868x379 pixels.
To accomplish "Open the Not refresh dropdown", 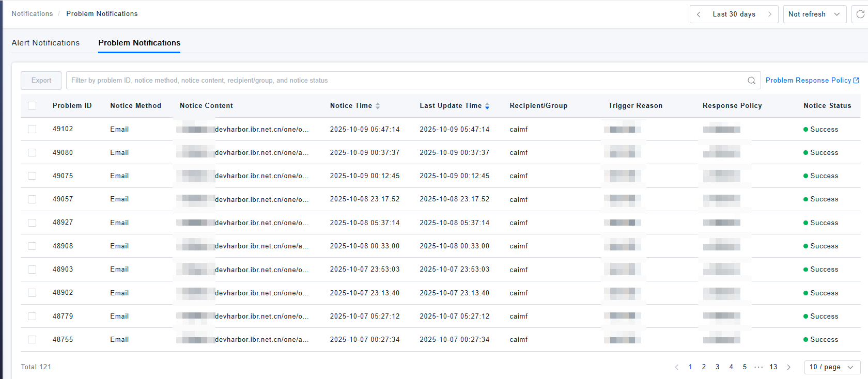I will click(814, 14).
